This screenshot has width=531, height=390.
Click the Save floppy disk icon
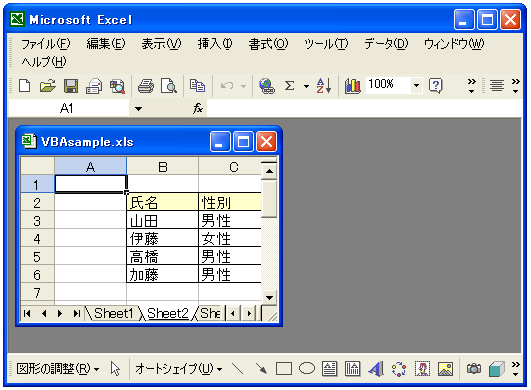pos(71,86)
